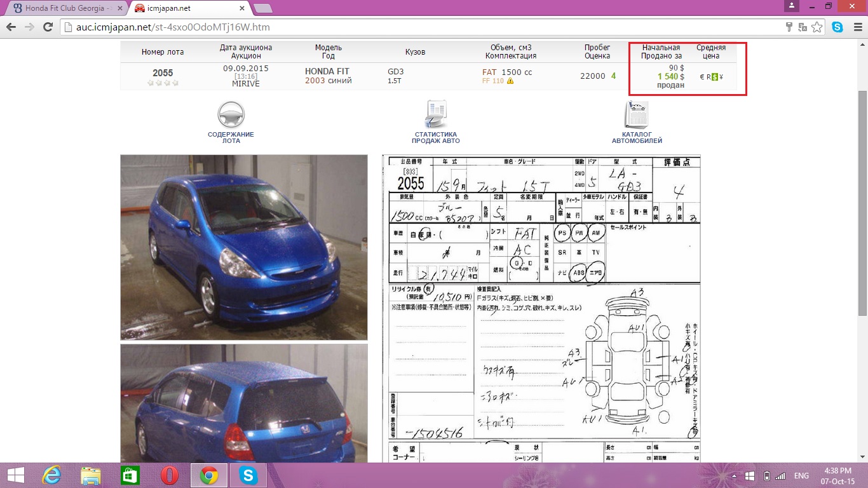
Task: Click the Skype extension icon in toolbar
Action: coord(837,27)
